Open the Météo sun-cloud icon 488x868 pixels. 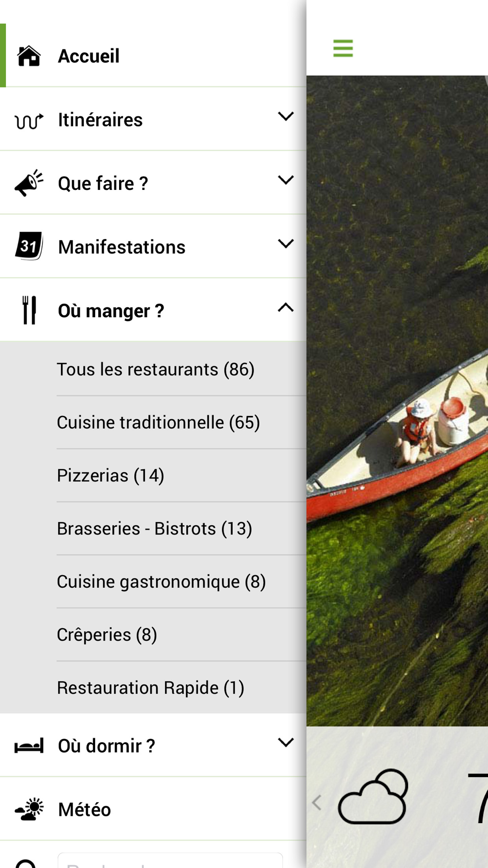coord(29,809)
